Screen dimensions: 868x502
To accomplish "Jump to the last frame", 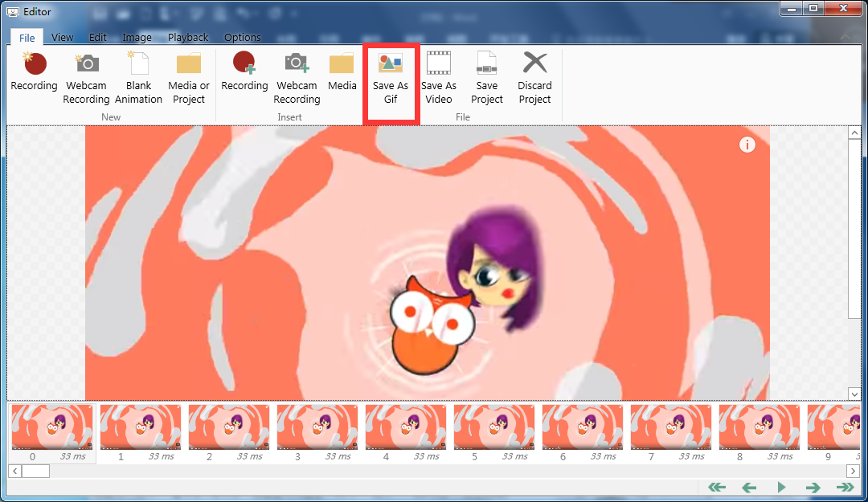I will coord(845,488).
